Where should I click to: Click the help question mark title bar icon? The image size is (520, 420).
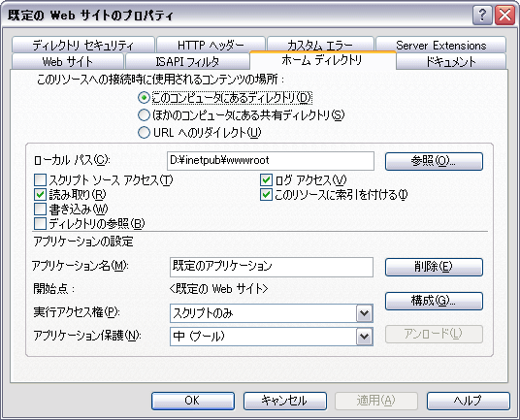click(x=482, y=16)
